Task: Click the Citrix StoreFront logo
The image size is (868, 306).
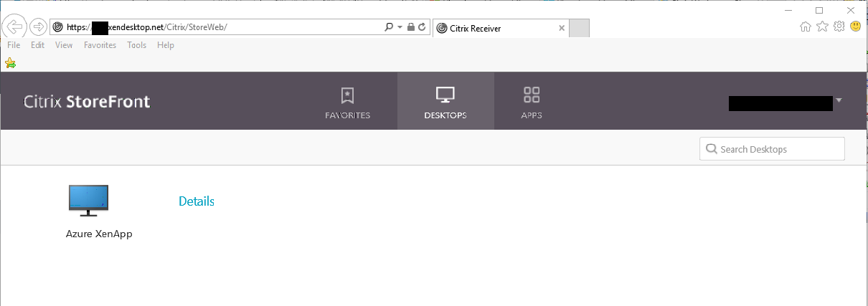Action: pos(87,101)
